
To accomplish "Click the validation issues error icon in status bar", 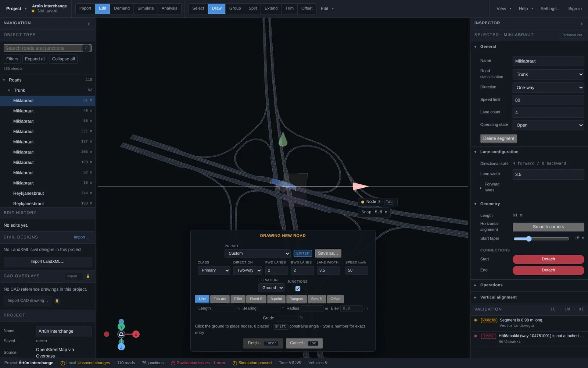I will (x=173, y=363).
